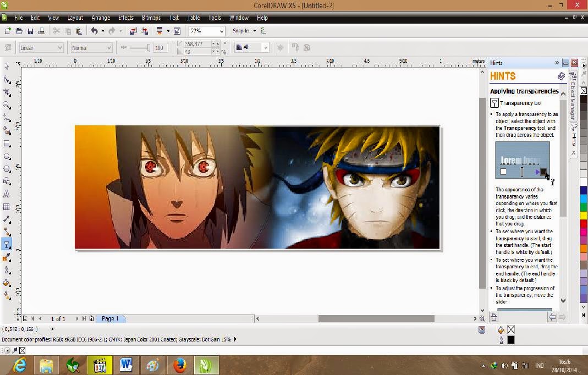Image resolution: width=588 pixels, height=375 pixels.
Task: Pick the yellow swatch in color palette
Action: coord(584,215)
